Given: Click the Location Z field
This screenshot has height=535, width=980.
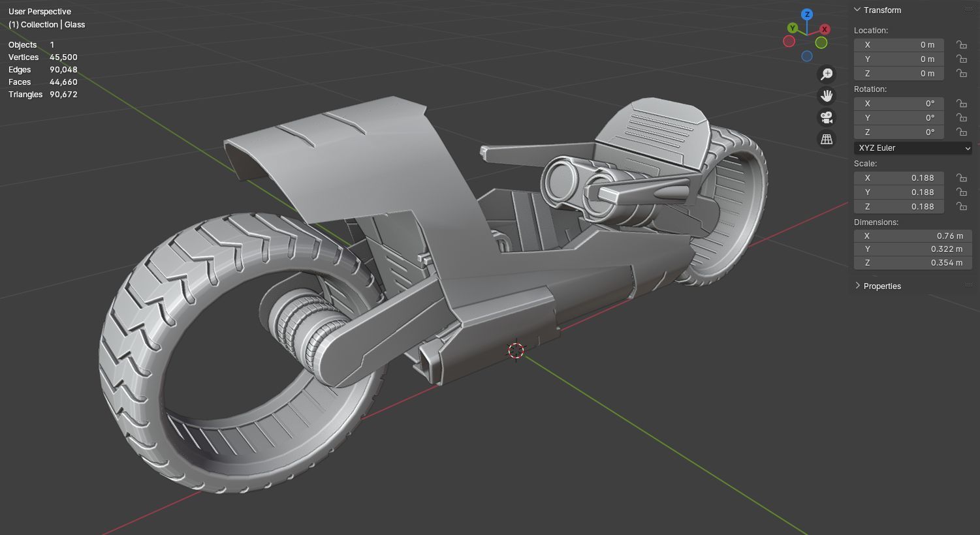Looking at the screenshot, I should click(x=899, y=74).
